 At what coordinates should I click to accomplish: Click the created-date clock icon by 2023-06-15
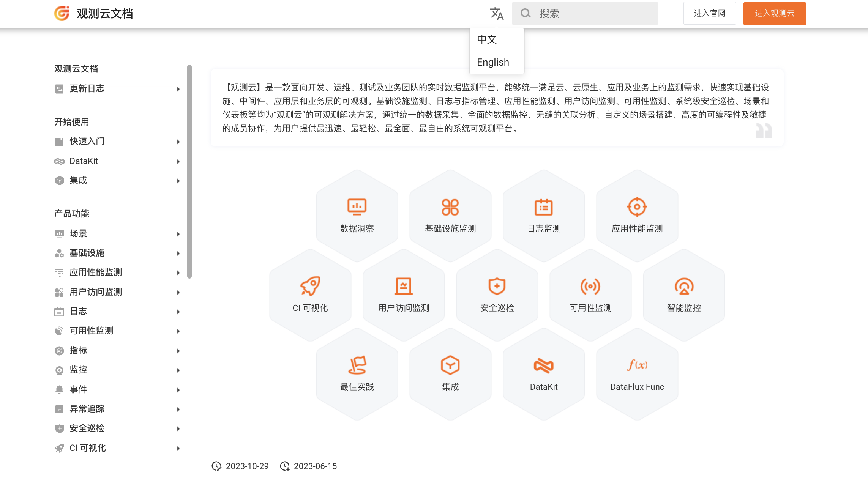(x=285, y=466)
